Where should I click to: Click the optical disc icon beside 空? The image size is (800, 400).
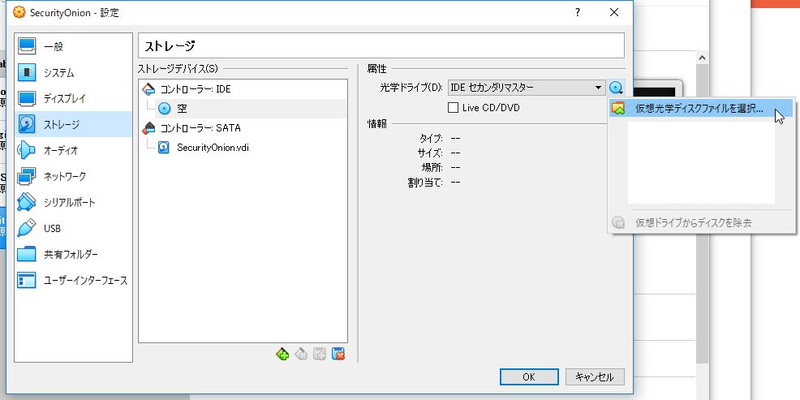[x=164, y=108]
